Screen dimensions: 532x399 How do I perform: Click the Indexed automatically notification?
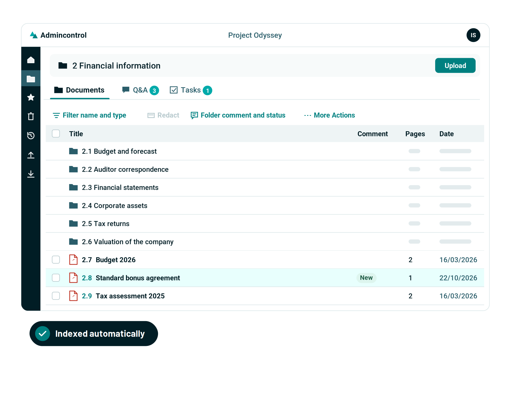pyautogui.click(x=94, y=334)
